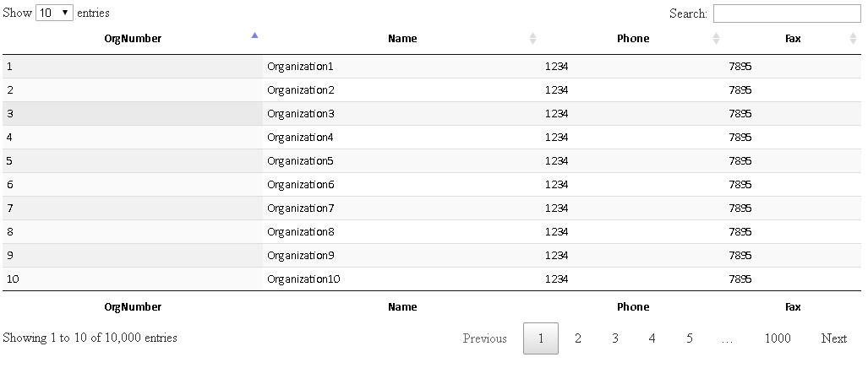Click the Phone column sort arrows
The height and width of the screenshot is (368, 868).
(x=716, y=38)
